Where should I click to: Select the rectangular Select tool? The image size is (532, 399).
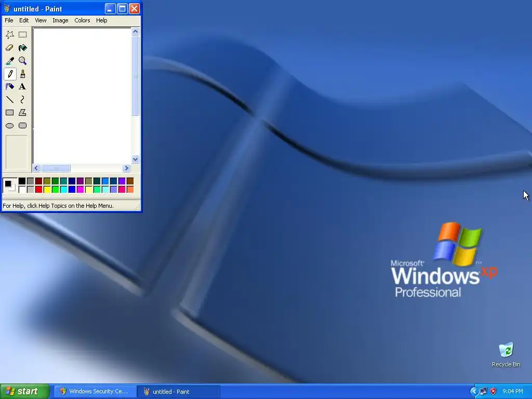coord(23,35)
